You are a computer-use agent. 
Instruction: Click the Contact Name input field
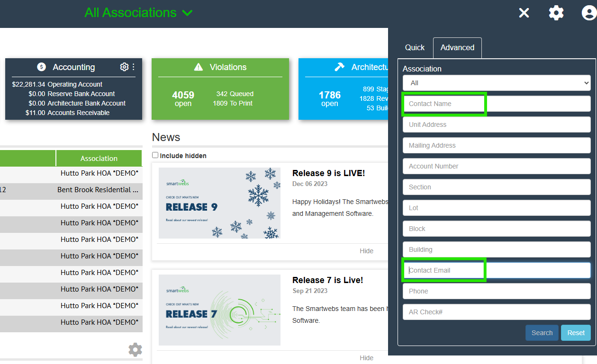point(497,104)
